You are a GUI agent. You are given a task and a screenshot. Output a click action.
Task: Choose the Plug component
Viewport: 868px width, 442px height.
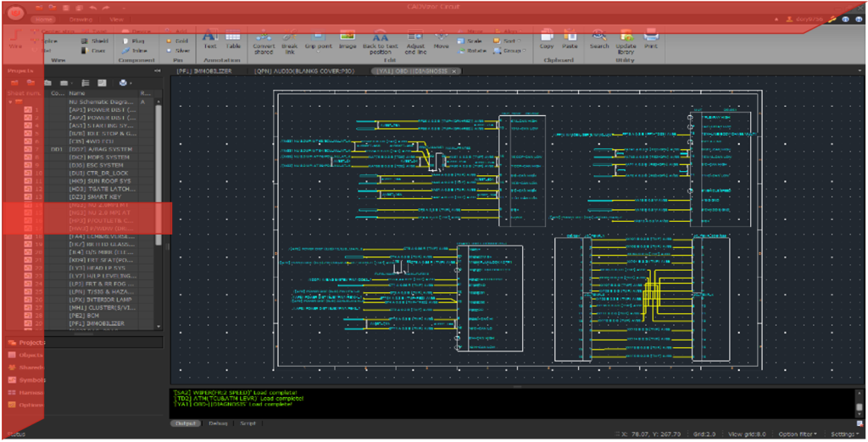coord(133,41)
